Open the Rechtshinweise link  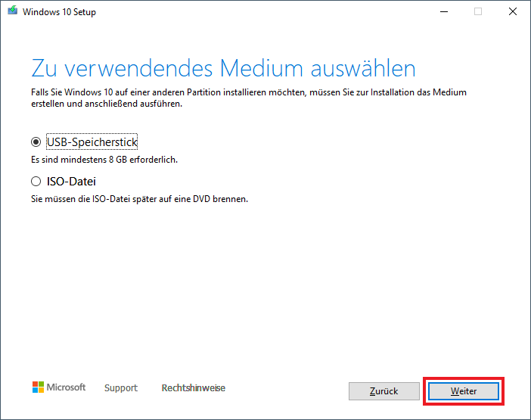pos(194,387)
